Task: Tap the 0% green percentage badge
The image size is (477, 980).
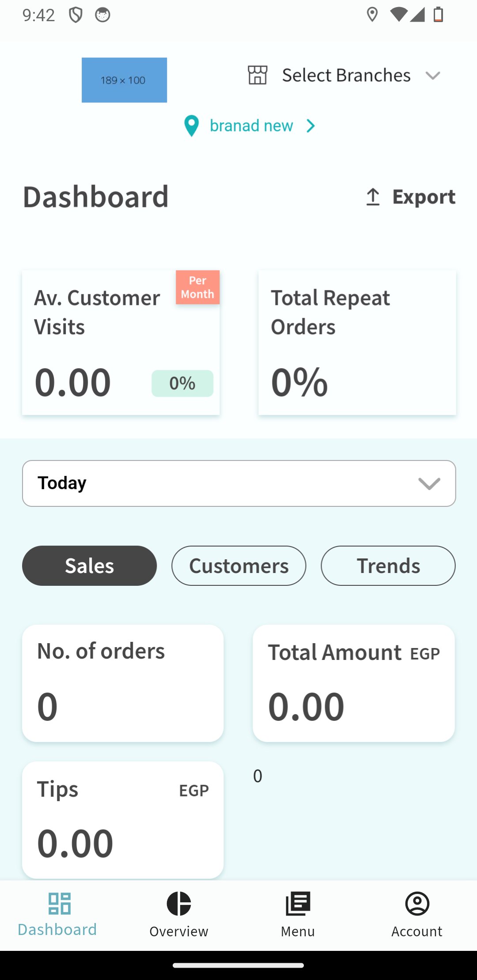Action: point(182,383)
